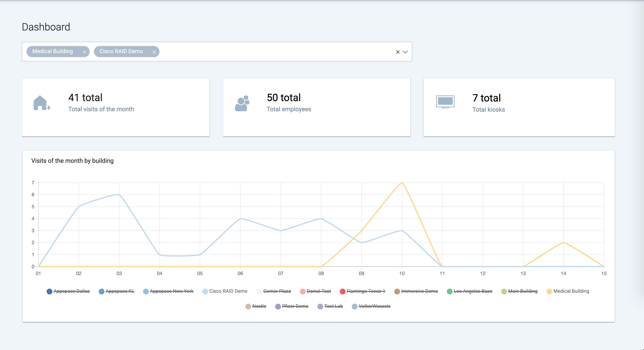Click the employees people icon
Image resolution: width=644 pixels, height=350 pixels.
pyautogui.click(x=242, y=103)
